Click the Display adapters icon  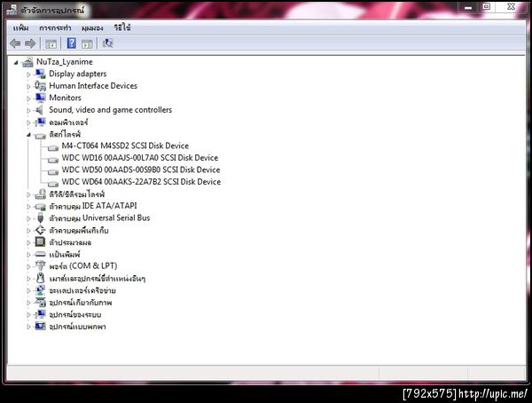coord(41,74)
